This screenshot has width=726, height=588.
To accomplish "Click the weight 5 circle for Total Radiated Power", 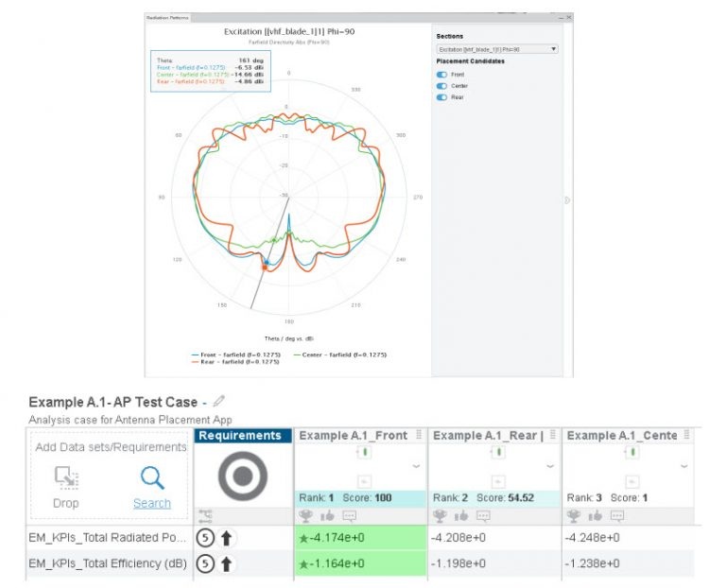I will 205,538.
